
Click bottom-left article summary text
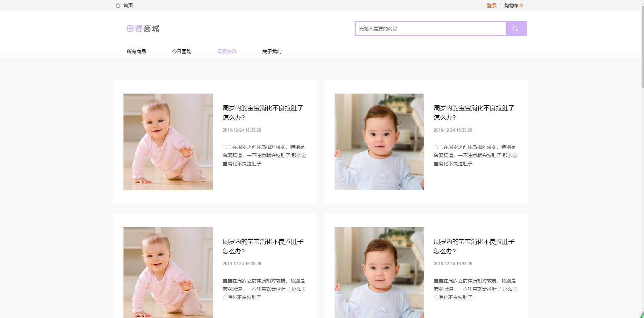pyautogui.click(x=264, y=289)
